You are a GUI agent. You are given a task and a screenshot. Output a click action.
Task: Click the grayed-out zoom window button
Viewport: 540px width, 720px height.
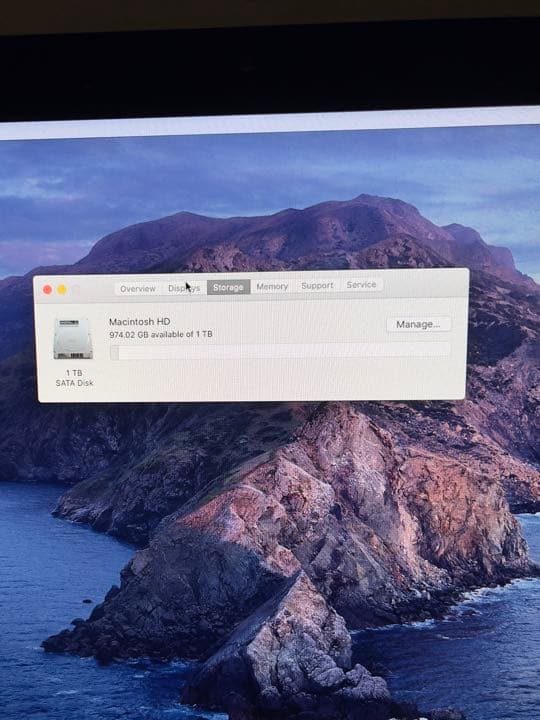click(x=76, y=289)
